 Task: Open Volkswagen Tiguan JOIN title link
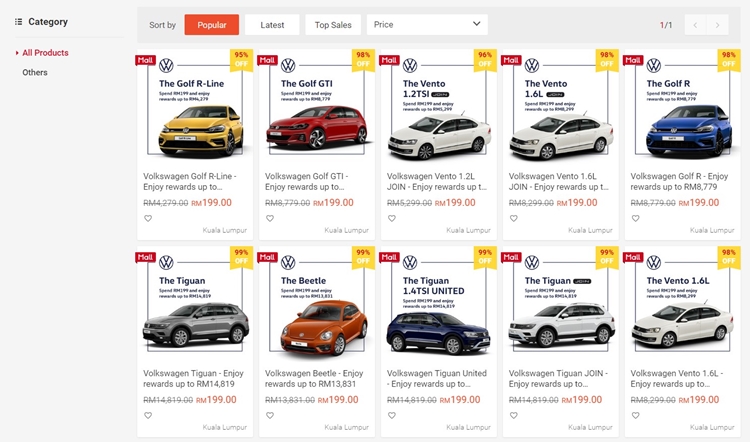point(558,378)
